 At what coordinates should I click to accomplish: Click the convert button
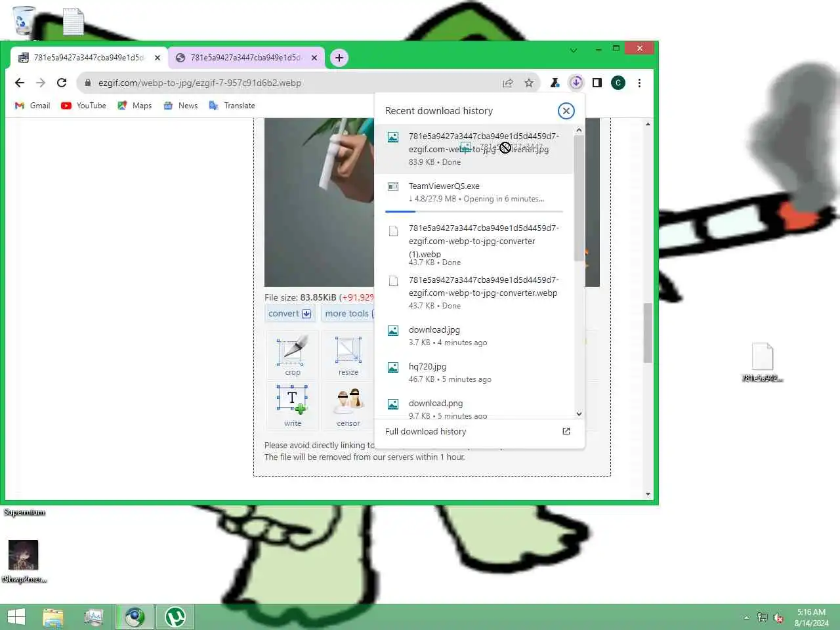click(x=289, y=314)
